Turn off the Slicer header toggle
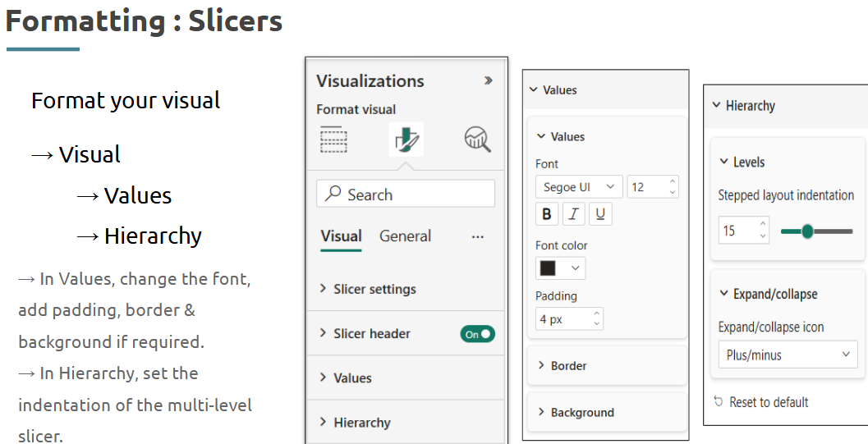Viewport: 868px width, 444px height. click(477, 334)
